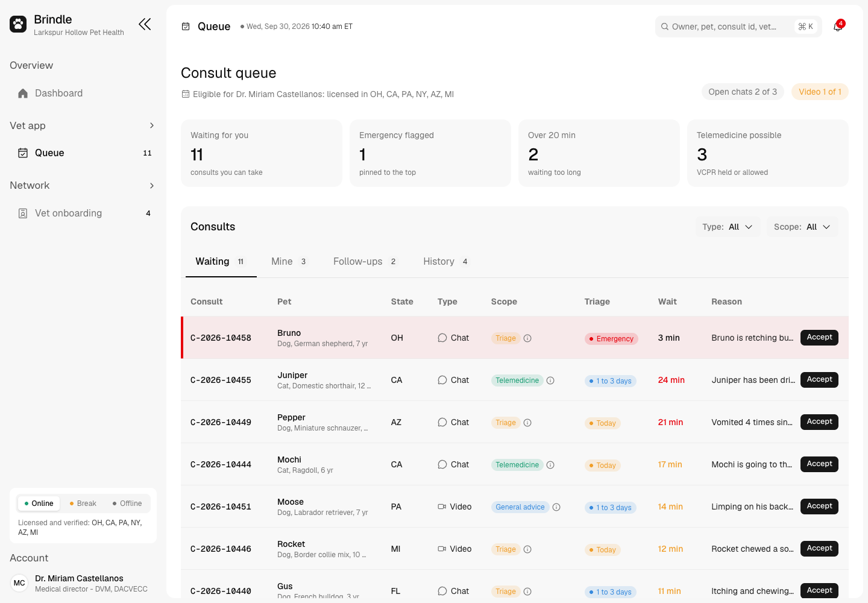Show scope info for Mochi's Telemedicine
The image size is (868, 603).
point(550,465)
